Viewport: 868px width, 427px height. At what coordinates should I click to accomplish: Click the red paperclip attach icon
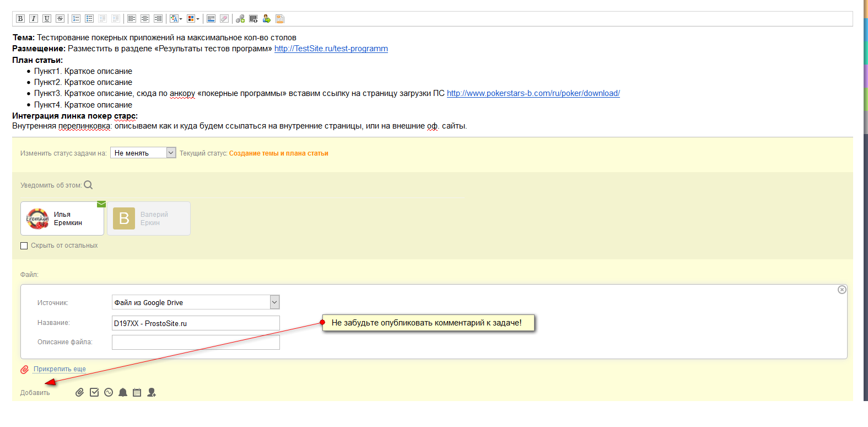coord(25,370)
